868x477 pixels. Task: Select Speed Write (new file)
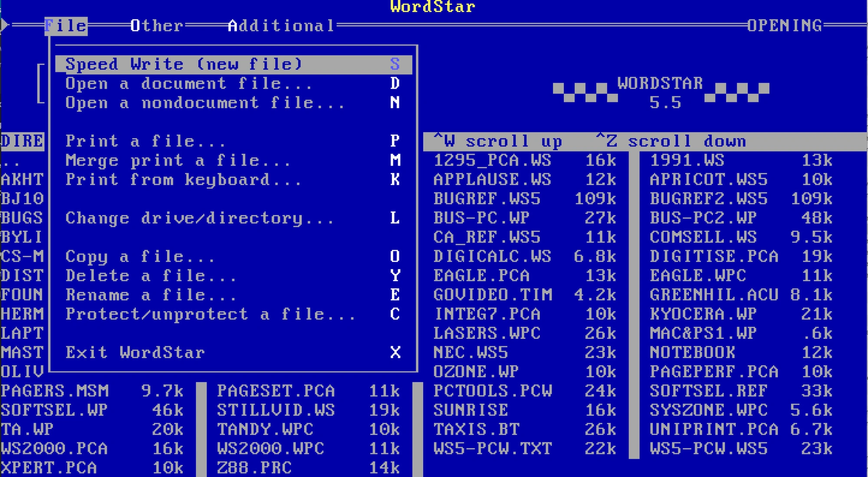tap(233, 64)
